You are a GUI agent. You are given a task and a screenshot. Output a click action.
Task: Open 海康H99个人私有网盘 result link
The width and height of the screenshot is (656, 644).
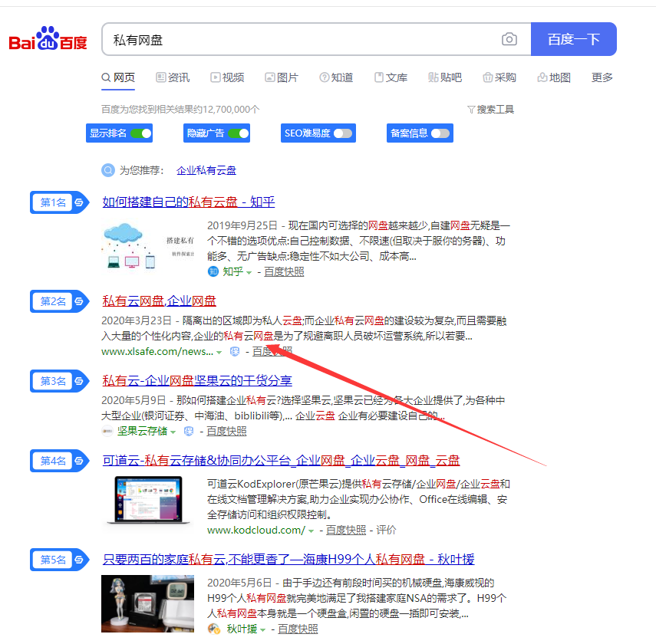(288, 560)
